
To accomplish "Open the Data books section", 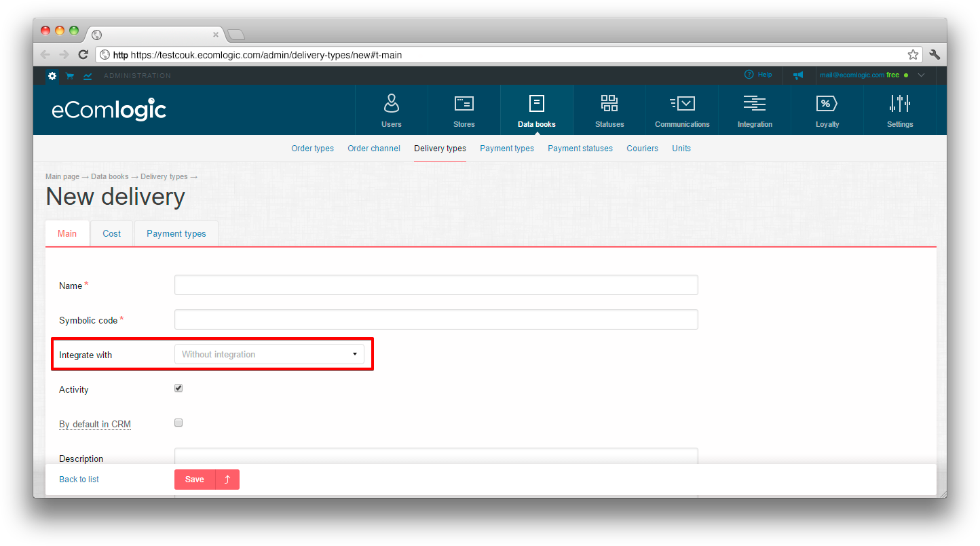I will (x=537, y=110).
